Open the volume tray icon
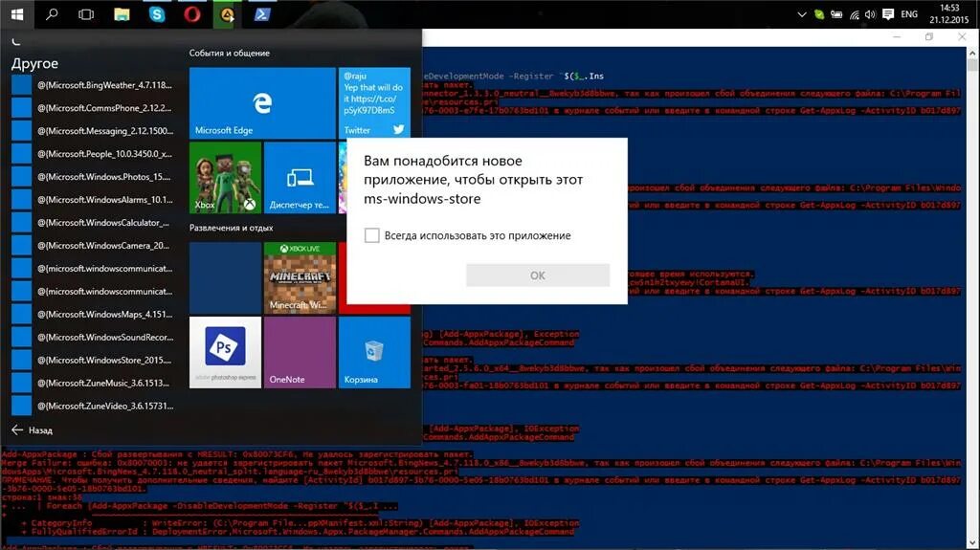Screen dimensions: 980x550 tap(871, 14)
